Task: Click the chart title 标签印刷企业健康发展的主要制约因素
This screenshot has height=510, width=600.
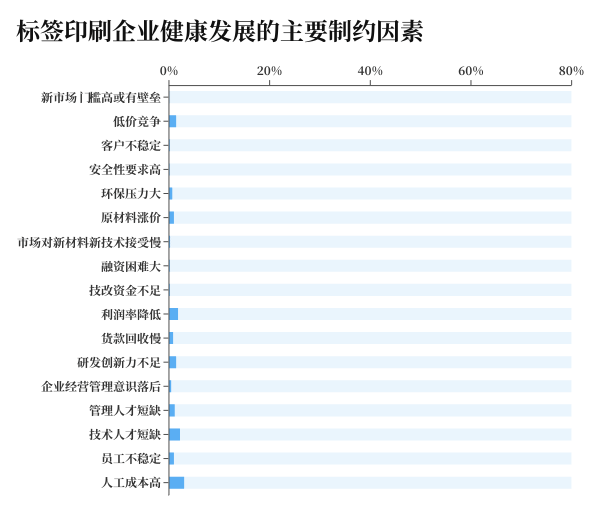Action: tap(220, 31)
